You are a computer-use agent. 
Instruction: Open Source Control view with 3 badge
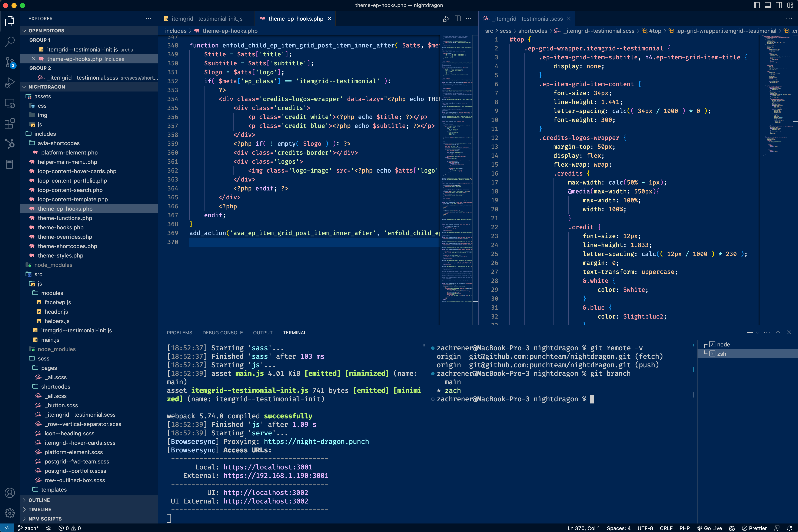click(10, 62)
